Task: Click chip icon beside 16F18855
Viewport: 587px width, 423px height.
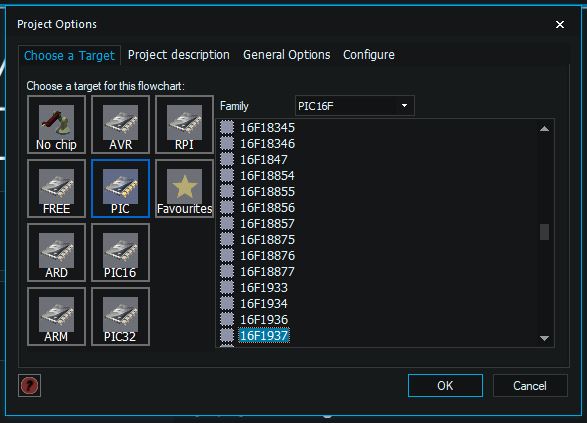Action: tap(227, 192)
